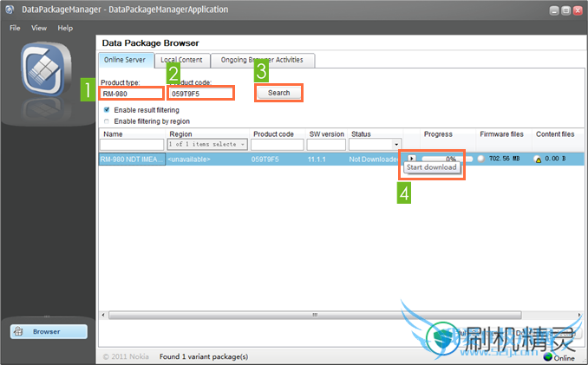The width and height of the screenshot is (588, 365).
Task: Open the Browser sidebar button
Action: [49, 332]
